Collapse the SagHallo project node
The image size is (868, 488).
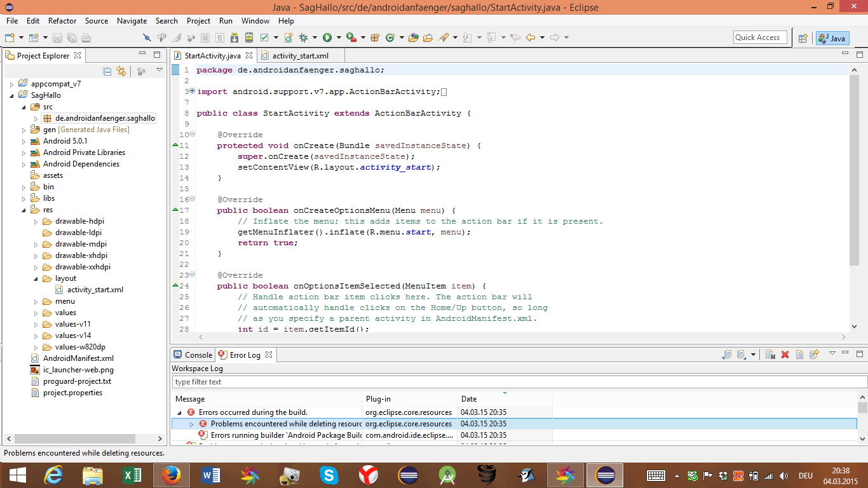[11, 95]
